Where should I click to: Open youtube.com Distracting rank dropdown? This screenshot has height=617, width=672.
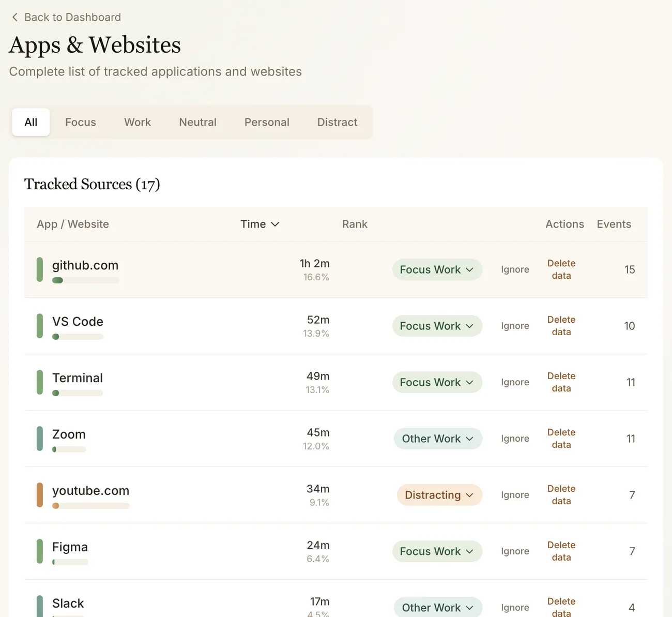click(439, 495)
